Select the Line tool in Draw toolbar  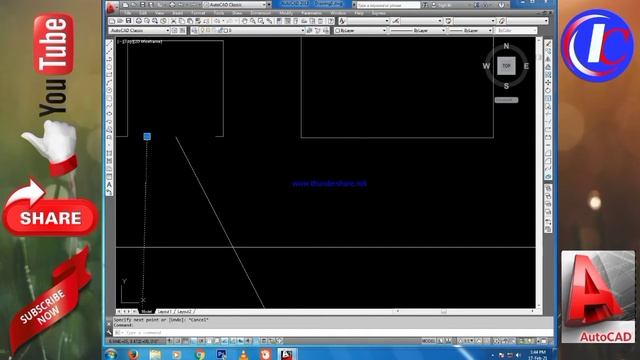109,44
